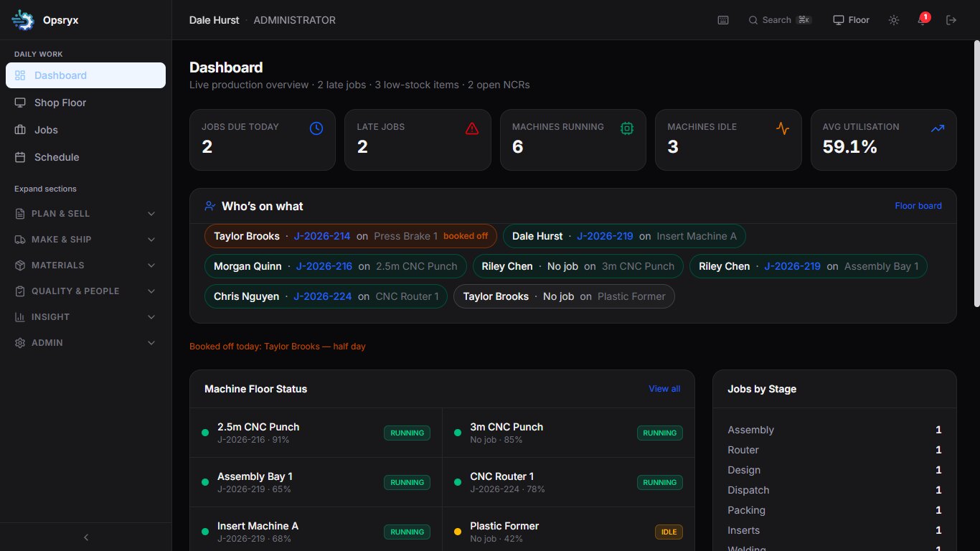Click the chip icon on Machines Running
Image resolution: width=980 pixels, height=551 pixels.
pos(627,128)
